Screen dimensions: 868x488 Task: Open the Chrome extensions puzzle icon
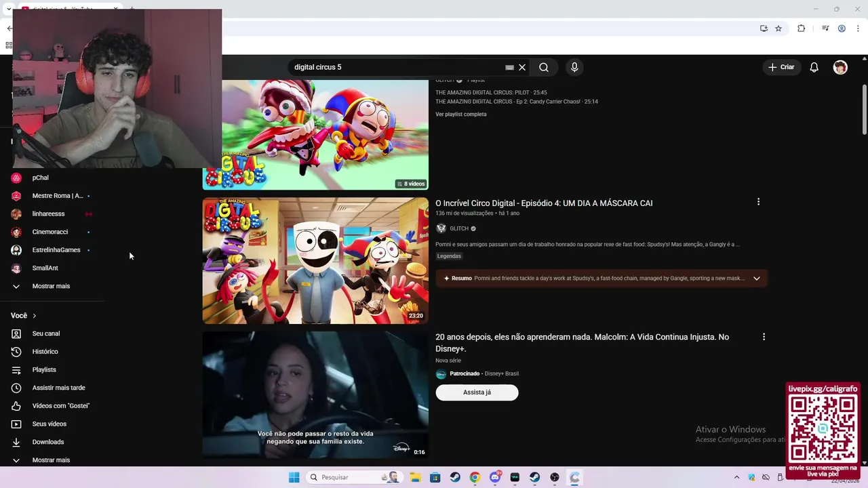[x=801, y=28]
